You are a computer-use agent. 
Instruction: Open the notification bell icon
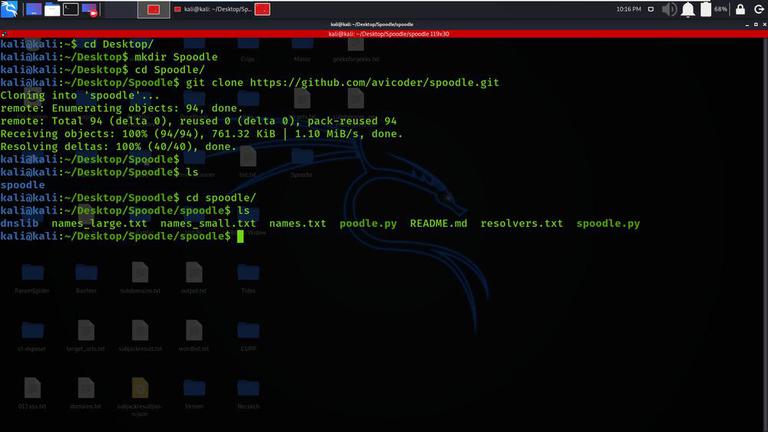click(688, 9)
